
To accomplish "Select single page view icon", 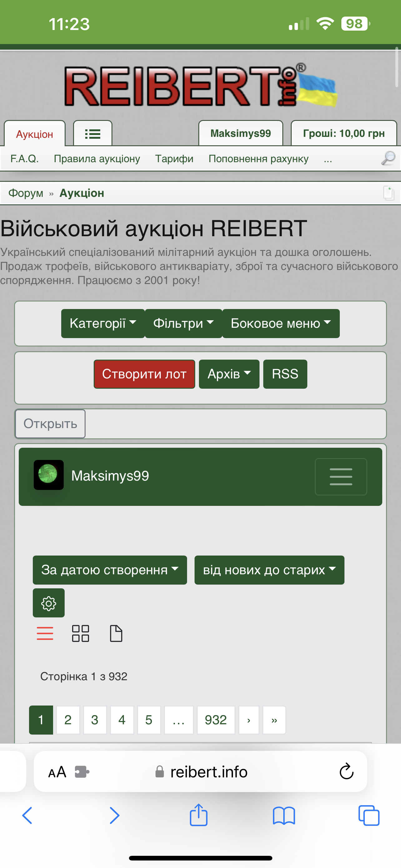I will [116, 633].
